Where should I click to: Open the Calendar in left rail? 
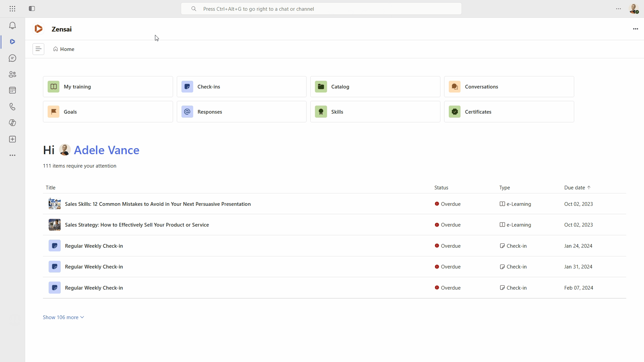point(12,90)
